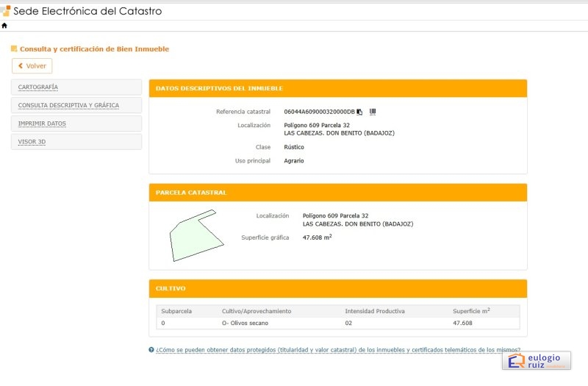Click the 47.608 cell in the cultivo table
588x386 pixels.
click(462, 323)
